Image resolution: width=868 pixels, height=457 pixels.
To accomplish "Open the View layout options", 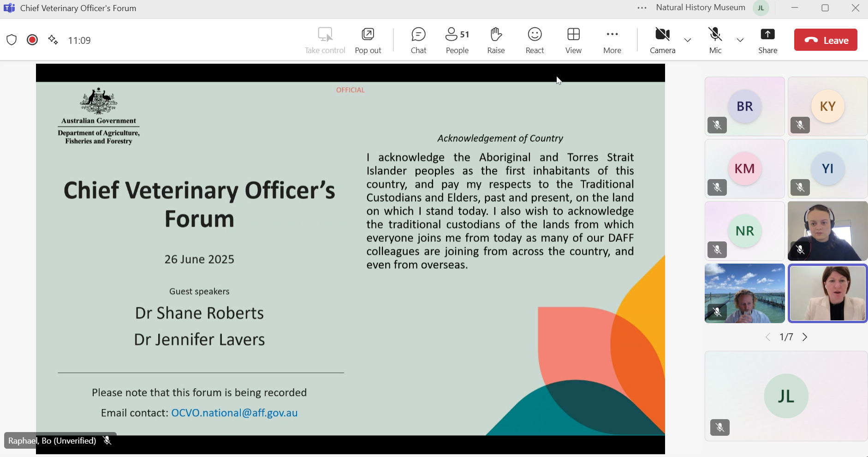I will [x=573, y=41].
